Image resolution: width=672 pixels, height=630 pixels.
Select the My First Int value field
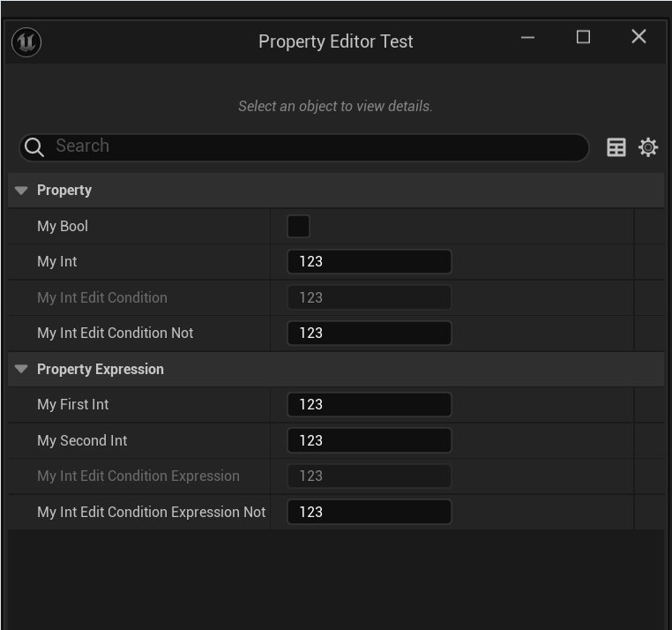[369, 405]
